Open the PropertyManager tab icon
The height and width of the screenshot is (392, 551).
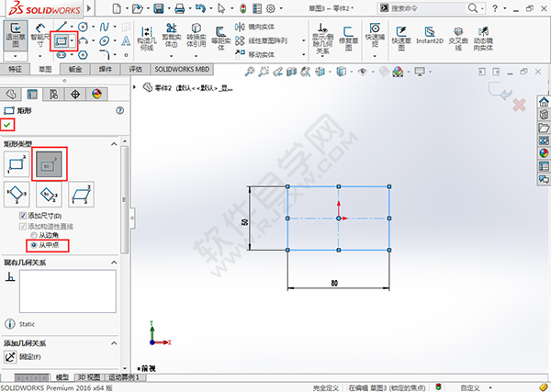coord(32,95)
